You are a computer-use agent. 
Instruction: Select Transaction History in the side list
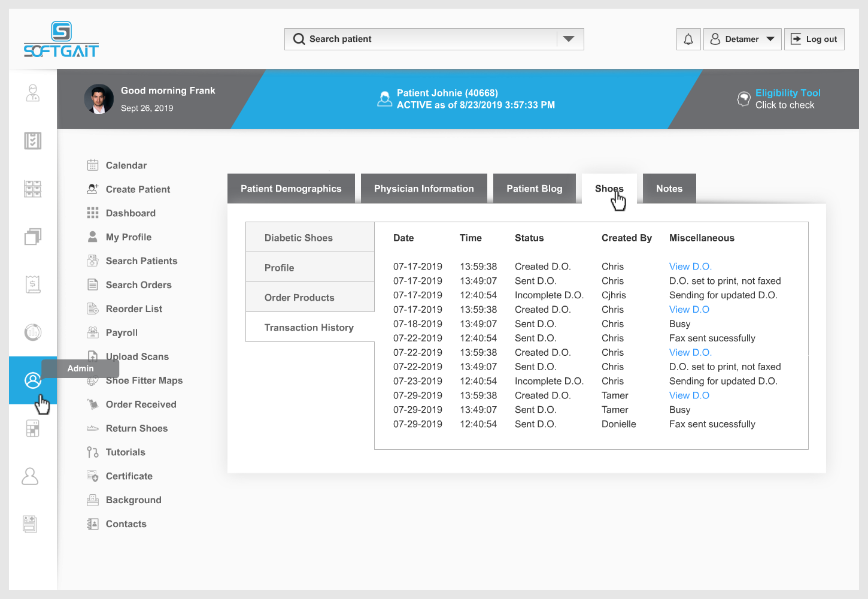coord(309,328)
